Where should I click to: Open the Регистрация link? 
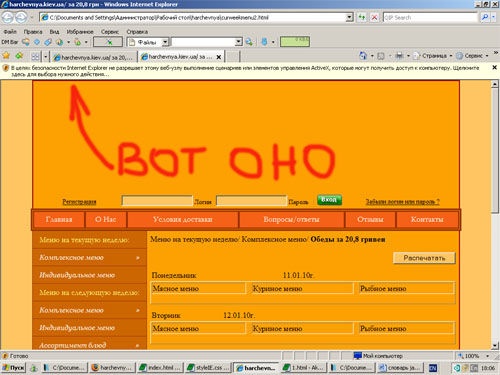point(79,202)
